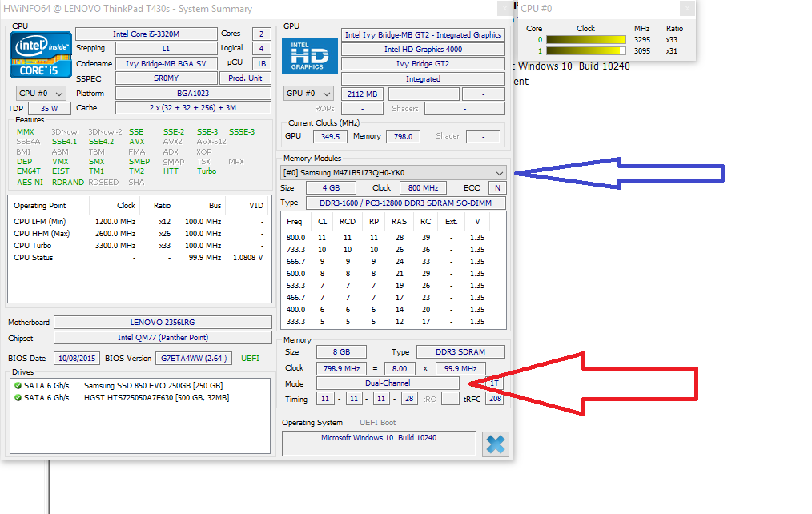Close the small CPU #0 clock window
Image resolution: width=812 pixels, height=514 pixels.
pos(686,9)
